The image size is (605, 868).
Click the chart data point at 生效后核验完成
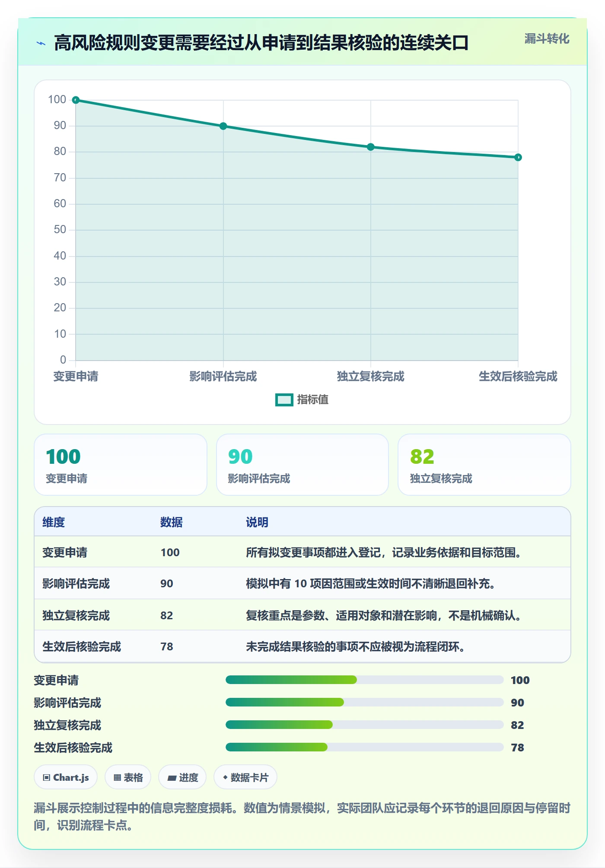click(518, 157)
